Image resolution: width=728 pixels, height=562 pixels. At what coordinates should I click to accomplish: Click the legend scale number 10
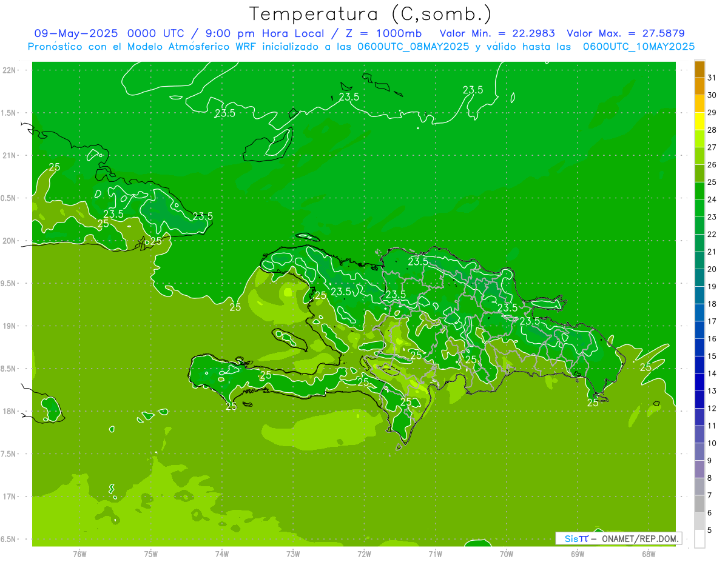click(x=712, y=443)
